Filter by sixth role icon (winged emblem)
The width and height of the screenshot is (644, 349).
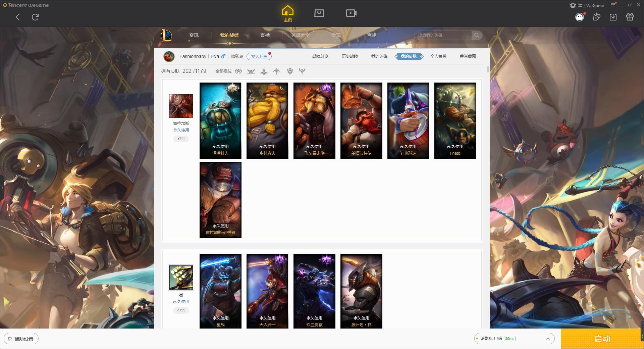(x=302, y=71)
